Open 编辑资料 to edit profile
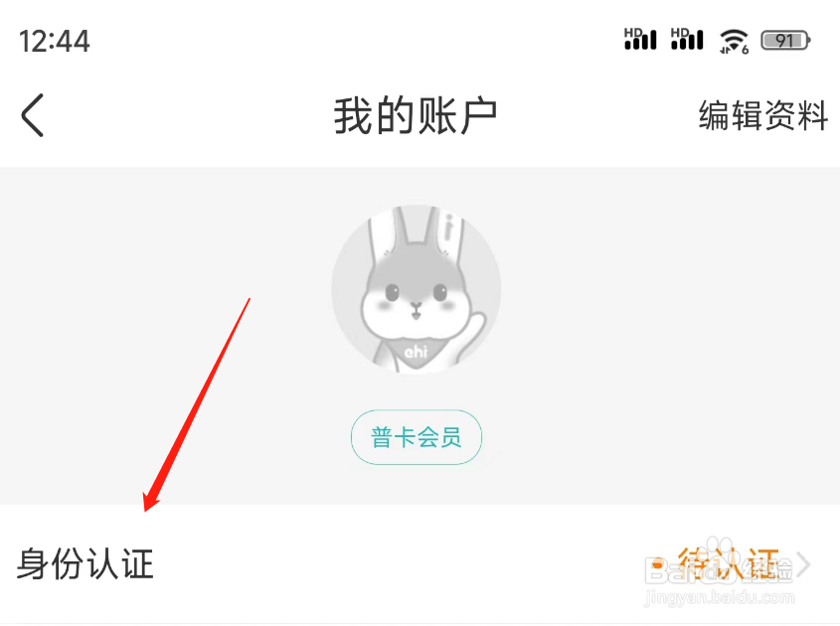 [763, 115]
